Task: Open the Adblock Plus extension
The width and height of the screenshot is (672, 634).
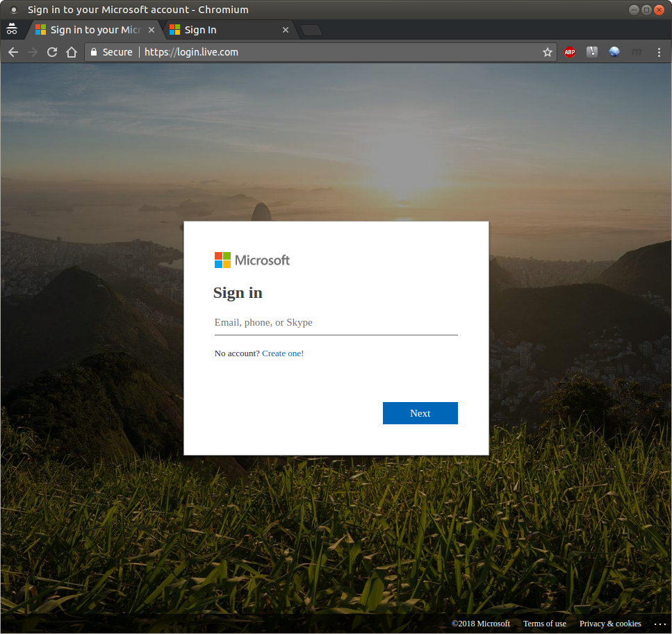Action: (x=570, y=52)
